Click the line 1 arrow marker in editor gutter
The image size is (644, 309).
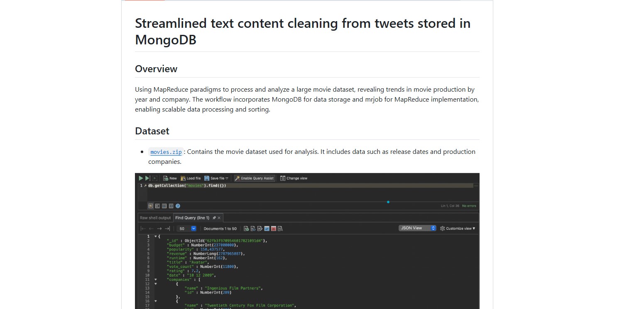click(x=145, y=185)
